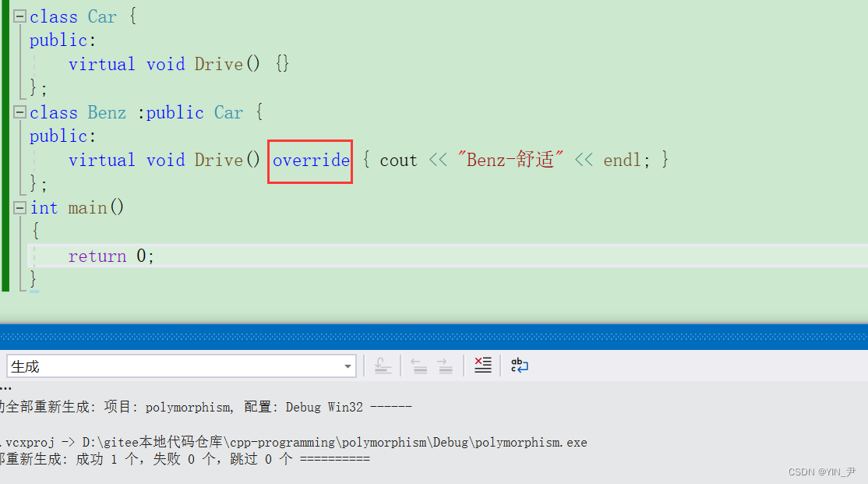The height and width of the screenshot is (484, 868).
Task: Click the polymorphism.exe output path line
Action: 294,443
